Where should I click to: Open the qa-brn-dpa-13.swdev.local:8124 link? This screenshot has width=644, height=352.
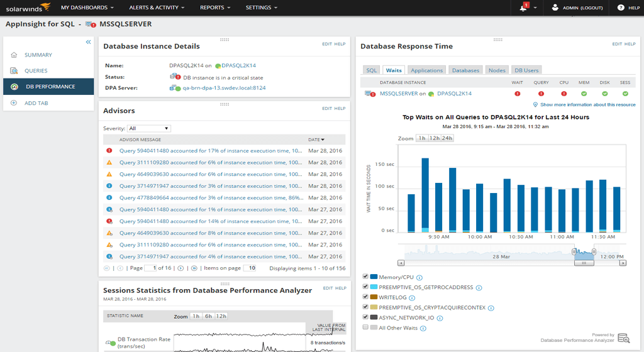pos(225,88)
